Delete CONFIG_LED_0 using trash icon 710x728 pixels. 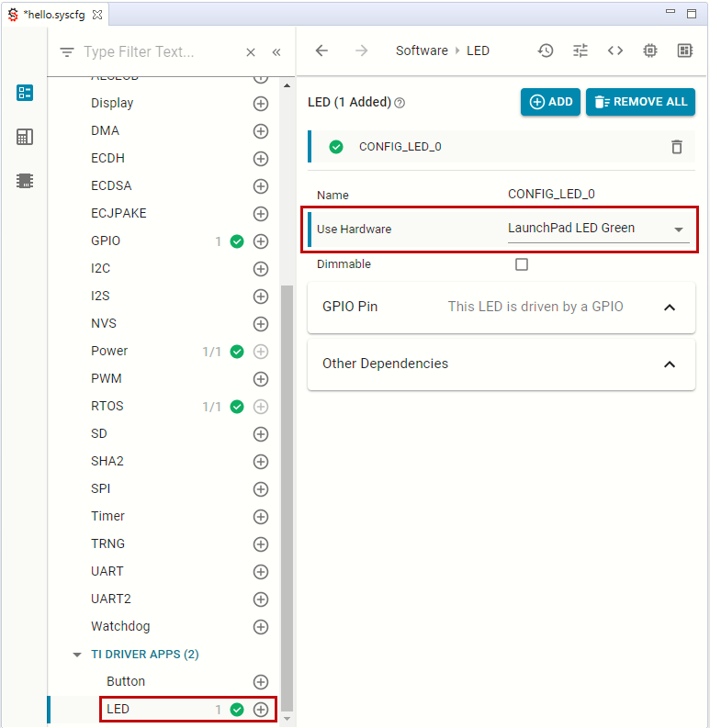tap(677, 147)
